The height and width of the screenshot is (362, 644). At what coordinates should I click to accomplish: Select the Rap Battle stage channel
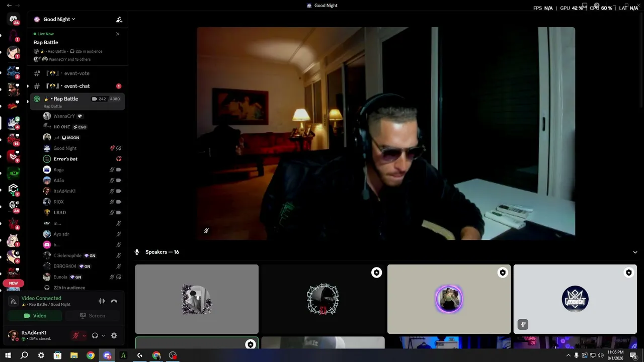tap(77, 101)
